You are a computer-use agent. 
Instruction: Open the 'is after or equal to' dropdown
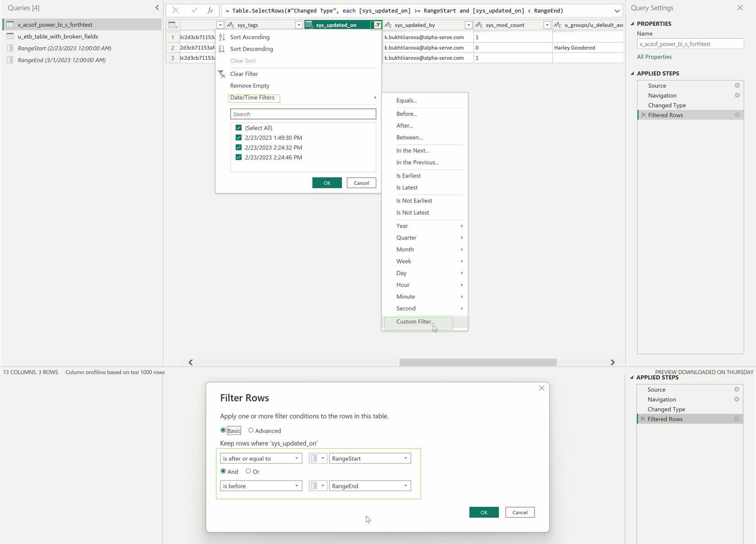(x=297, y=458)
